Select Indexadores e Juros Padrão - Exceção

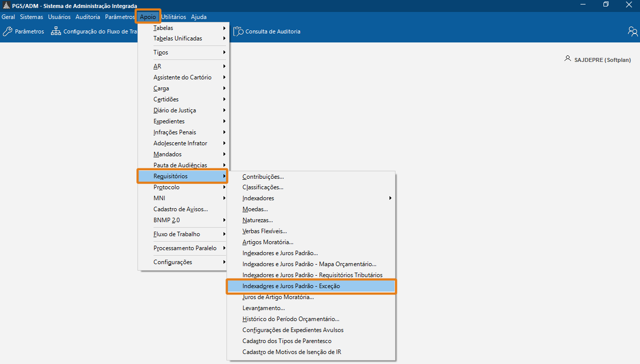pyautogui.click(x=311, y=286)
